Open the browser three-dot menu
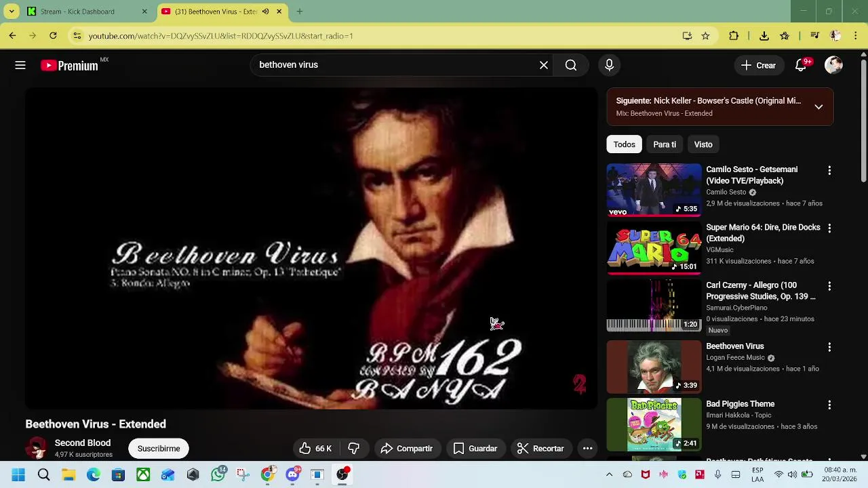The height and width of the screenshot is (488, 868). point(856,36)
